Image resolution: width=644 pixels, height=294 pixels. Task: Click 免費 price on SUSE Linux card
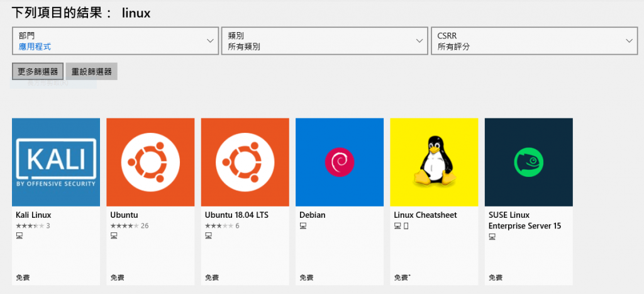(x=496, y=278)
